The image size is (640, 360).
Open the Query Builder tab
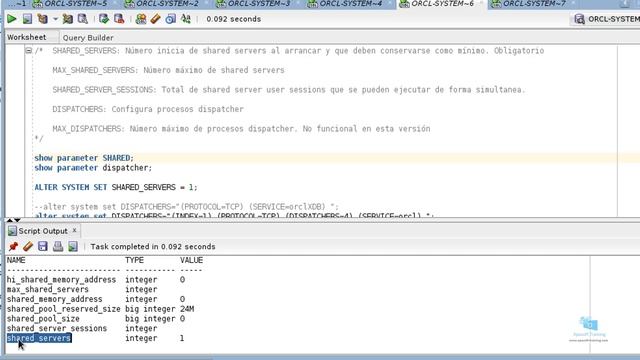[x=88, y=38]
